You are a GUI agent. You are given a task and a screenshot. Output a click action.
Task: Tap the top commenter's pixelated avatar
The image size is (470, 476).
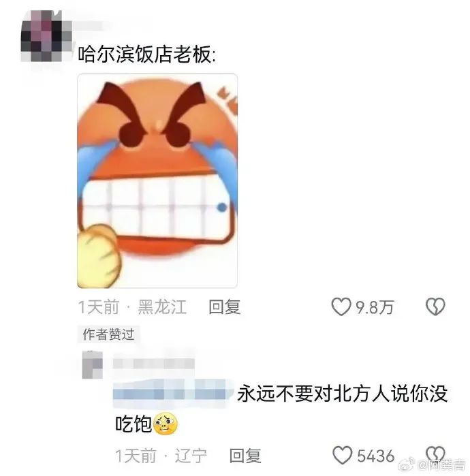pos(46,36)
